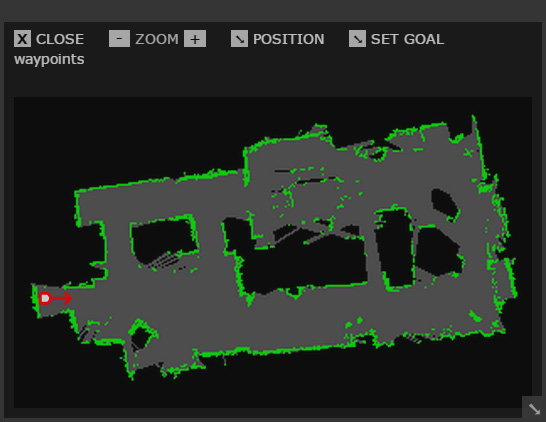The width and height of the screenshot is (546, 422).
Task: Click the small diamond-shaped obstacle near bottom
Action: [x=141, y=337]
